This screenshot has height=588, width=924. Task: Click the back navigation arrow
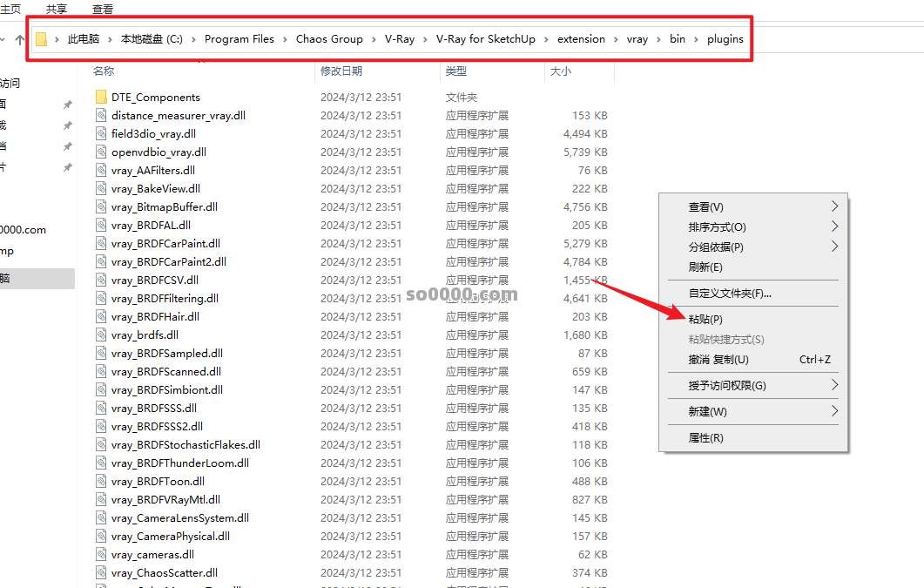point(2,39)
